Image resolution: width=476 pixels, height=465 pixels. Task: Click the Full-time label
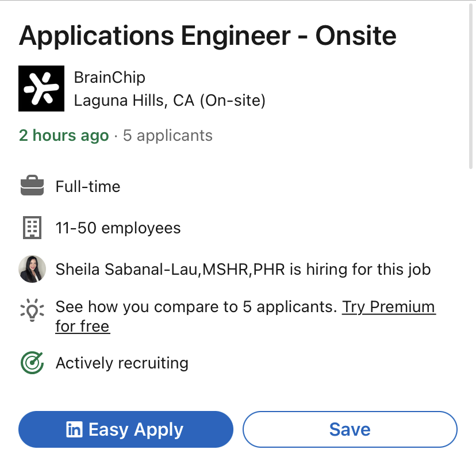coord(88,187)
